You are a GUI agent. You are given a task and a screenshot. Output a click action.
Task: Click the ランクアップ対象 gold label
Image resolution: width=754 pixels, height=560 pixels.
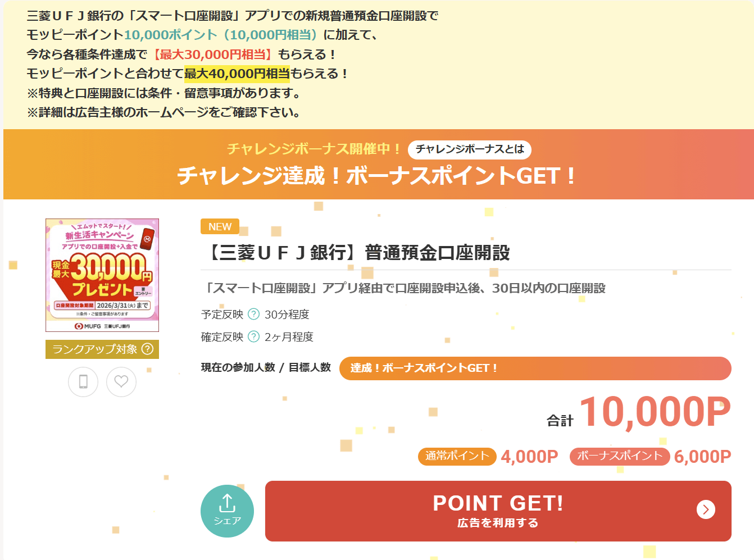94,349
